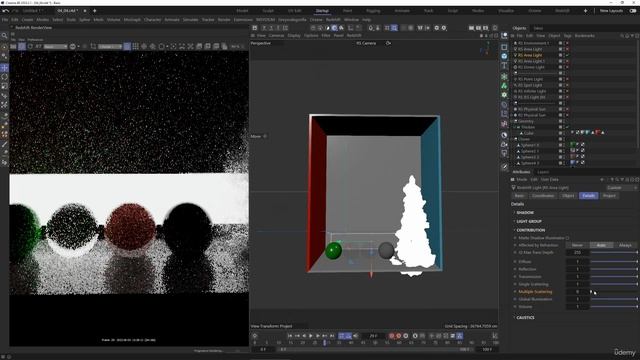Open the Custom dropdown in Attributes header
Image resolution: width=640 pixels, height=360 pixels.
pos(621,188)
